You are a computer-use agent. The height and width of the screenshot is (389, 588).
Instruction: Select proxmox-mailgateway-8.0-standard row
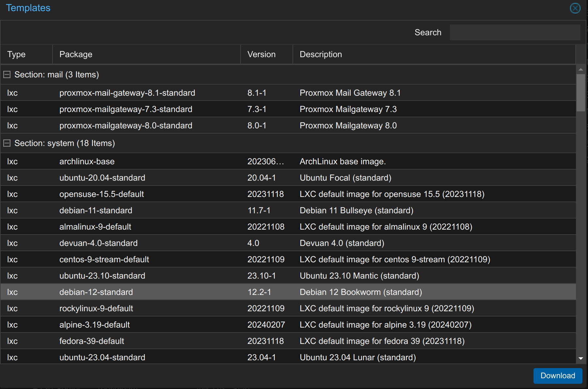(288, 125)
